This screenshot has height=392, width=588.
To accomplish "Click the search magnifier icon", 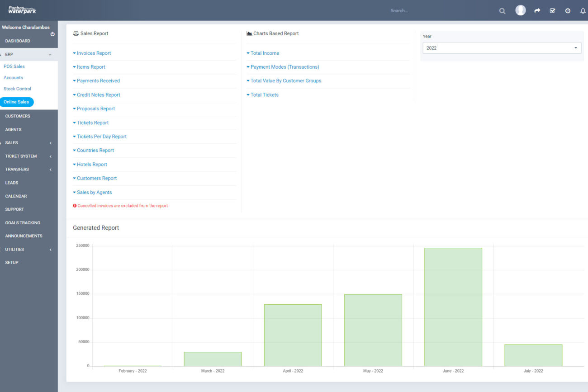I will (502, 11).
